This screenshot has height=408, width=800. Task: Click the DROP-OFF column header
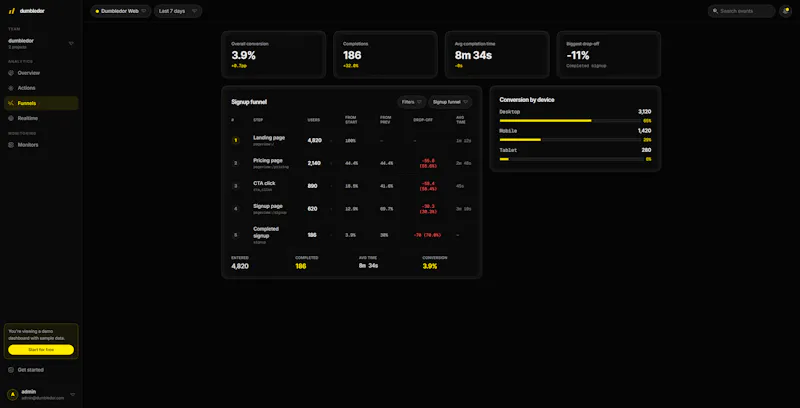[422, 120]
